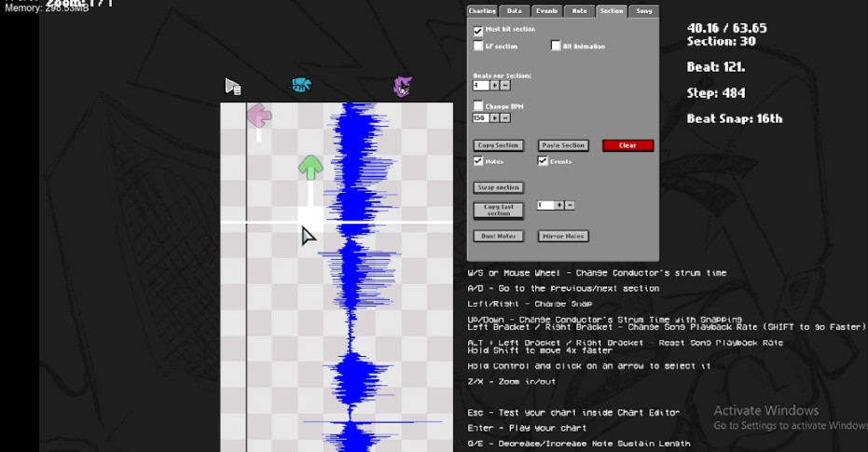The width and height of the screenshot is (868, 452).
Task: Increase copy last section count
Action: 559,205
